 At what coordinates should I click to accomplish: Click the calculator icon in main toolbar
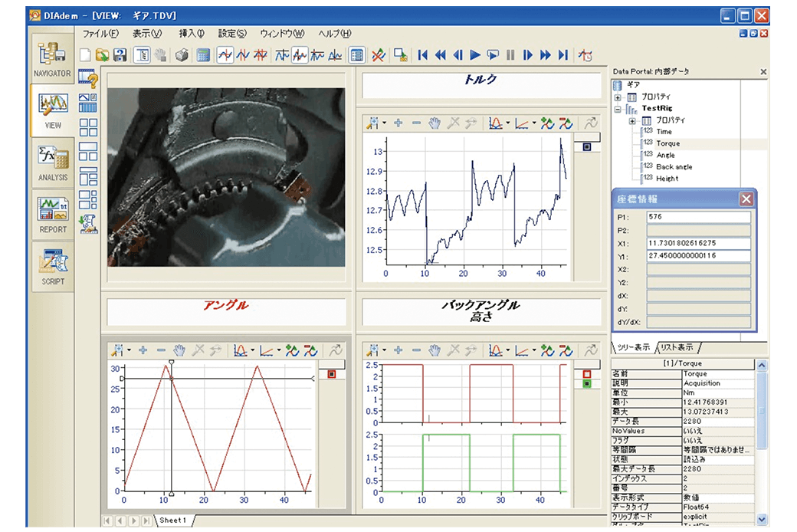point(202,55)
